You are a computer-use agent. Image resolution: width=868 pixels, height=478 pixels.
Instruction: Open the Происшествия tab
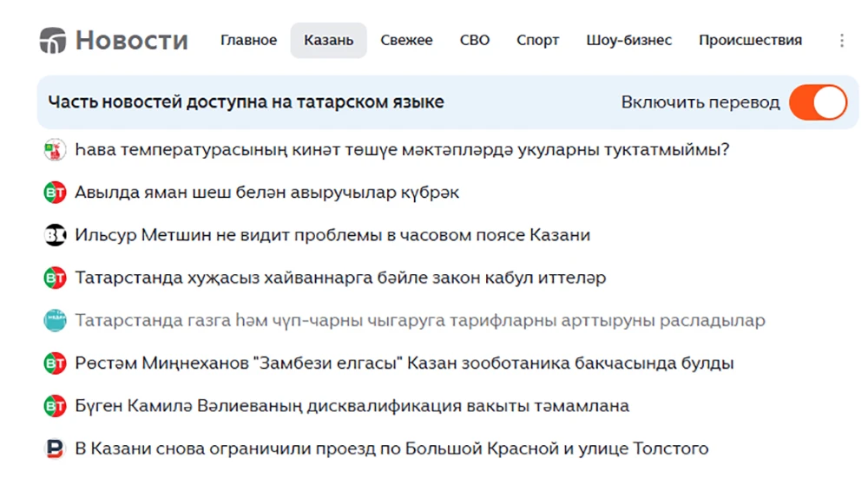coord(750,41)
